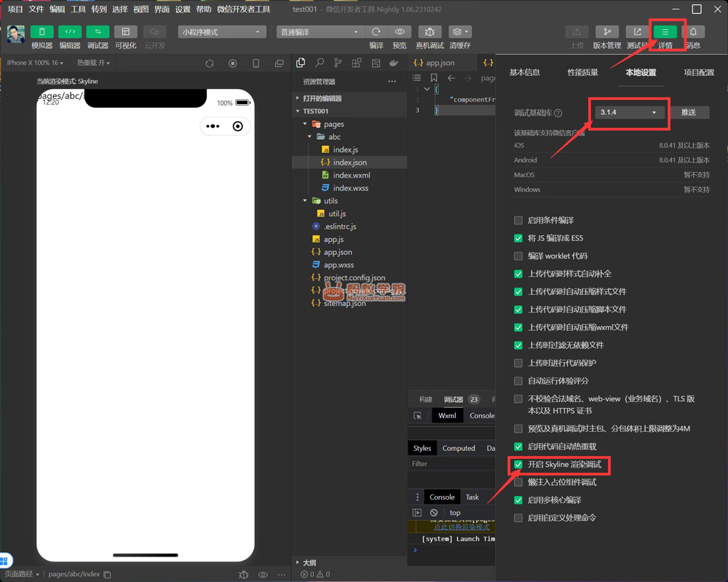This screenshot has width=728, height=582.
Task: Click the user avatar
Action: point(16,34)
